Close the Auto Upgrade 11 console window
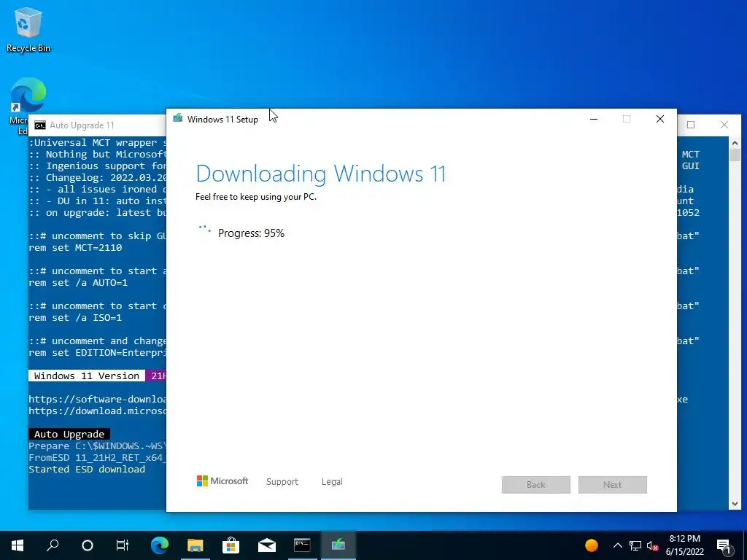Screen dimensions: 747x560 pos(724,125)
